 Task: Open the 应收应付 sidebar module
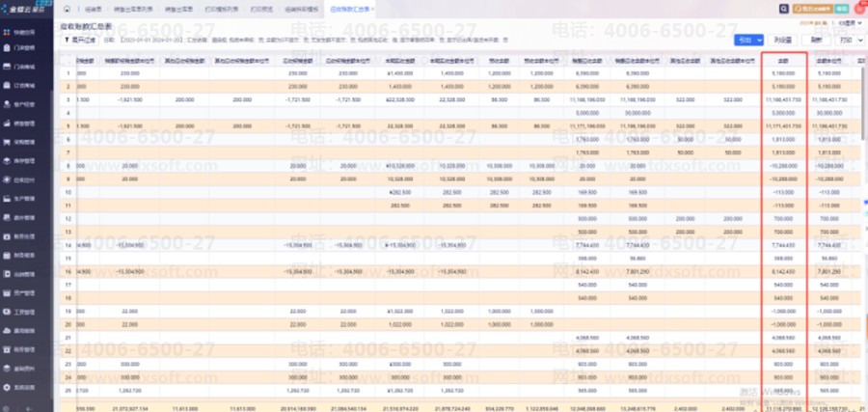click(x=25, y=179)
